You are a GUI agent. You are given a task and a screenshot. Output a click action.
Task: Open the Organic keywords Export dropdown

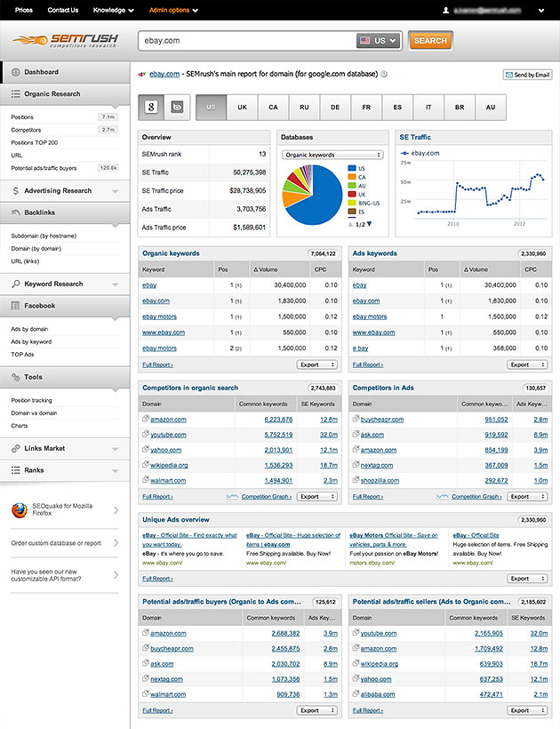[x=317, y=365]
